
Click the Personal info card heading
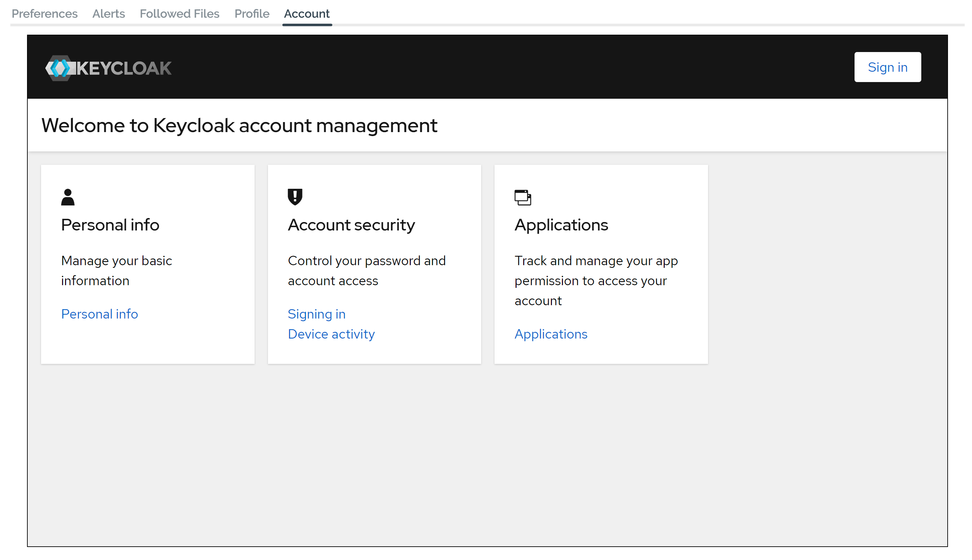coord(110,224)
